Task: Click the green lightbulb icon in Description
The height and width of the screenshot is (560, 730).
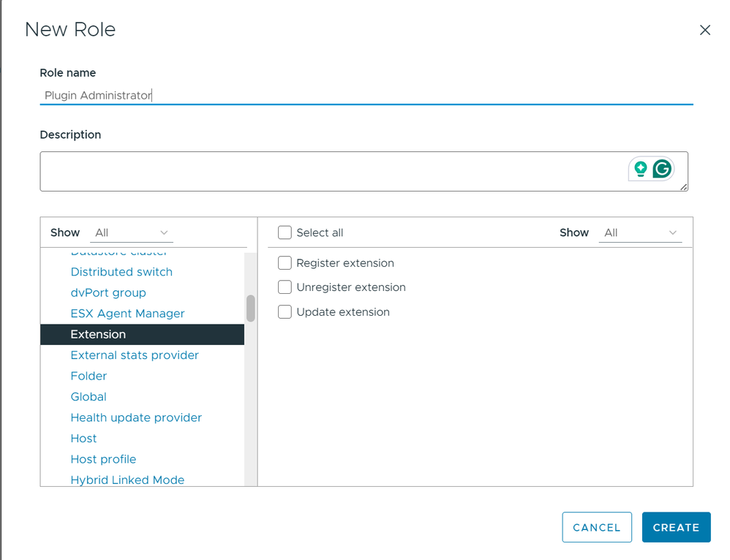Action: (641, 169)
